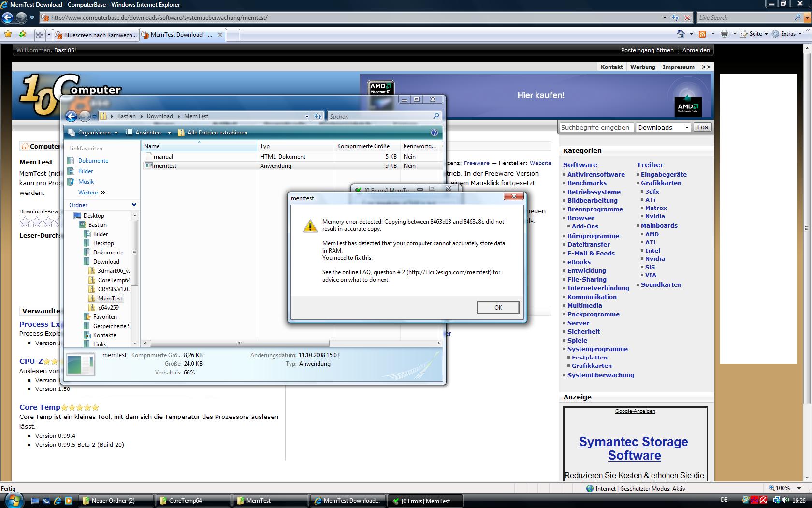
Task: Open the Explorer help icon
Action: [x=434, y=133]
